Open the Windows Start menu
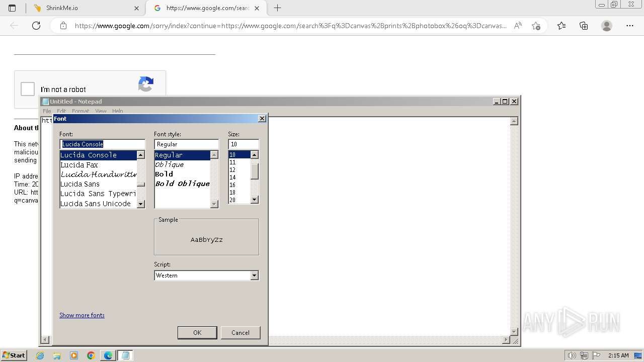This screenshot has height=362, width=644. point(14,355)
